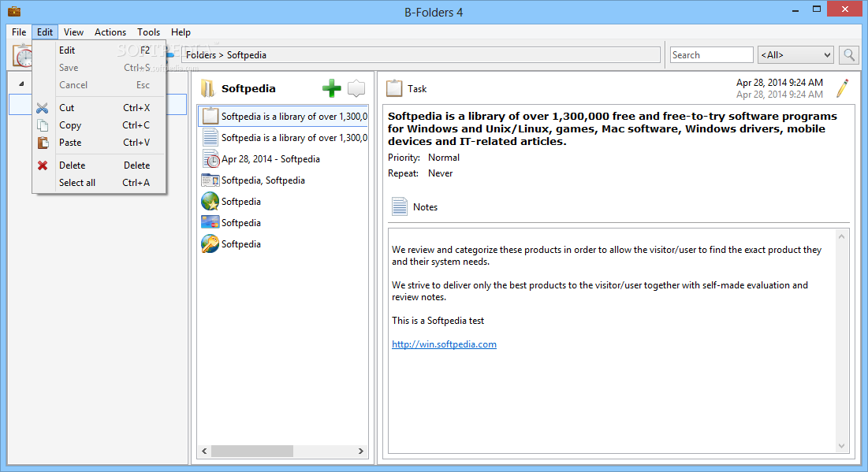Click the scissors Cut icon in Edit menu
Image resolution: width=868 pixels, height=472 pixels.
[x=43, y=108]
